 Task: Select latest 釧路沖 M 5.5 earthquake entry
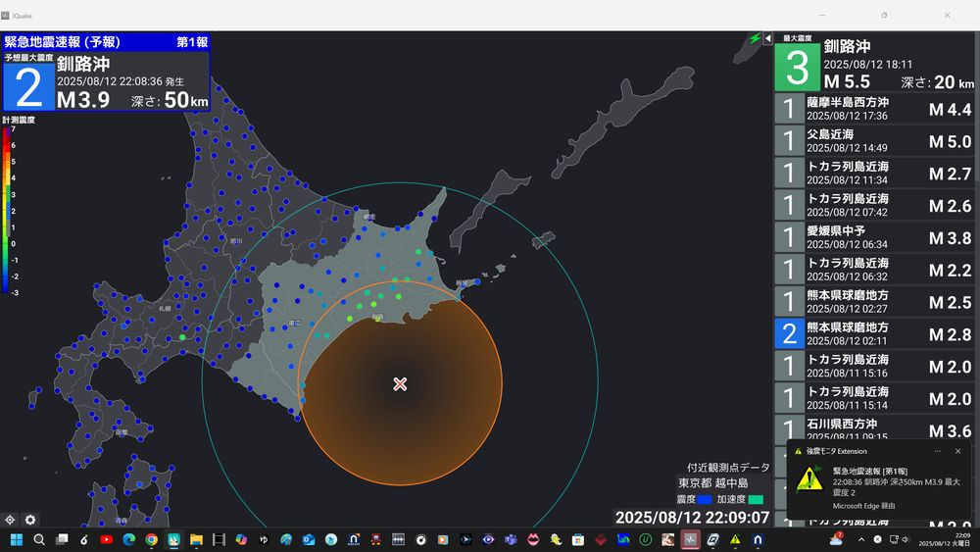click(x=875, y=63)
